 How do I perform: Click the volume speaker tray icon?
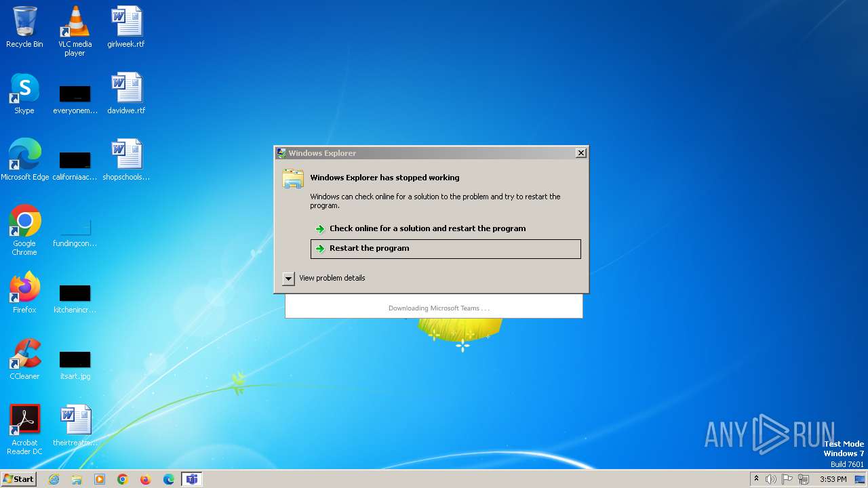(x=770, y=479)
